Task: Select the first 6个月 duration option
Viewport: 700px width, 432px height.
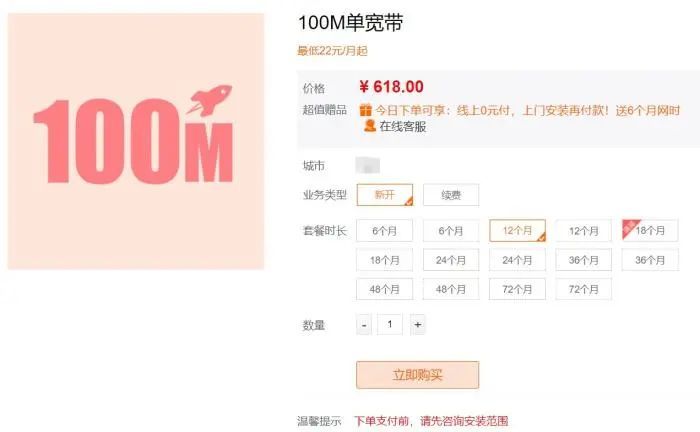Action: 385,231
